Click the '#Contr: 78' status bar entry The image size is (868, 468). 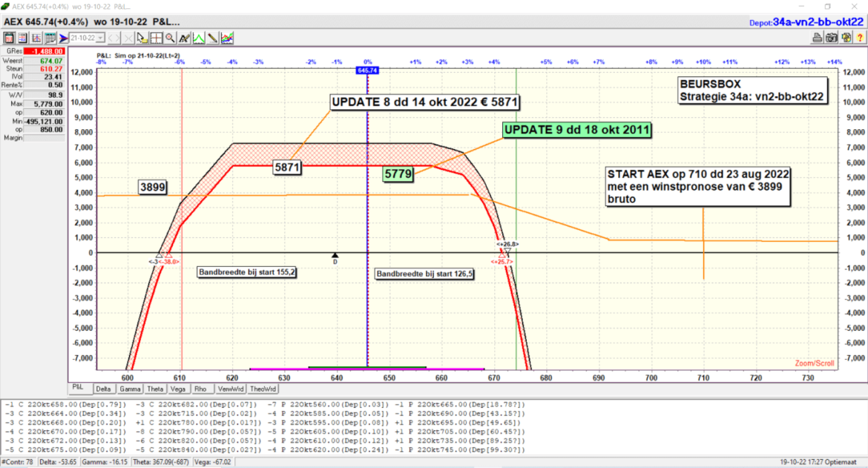(x=19, y=462)
